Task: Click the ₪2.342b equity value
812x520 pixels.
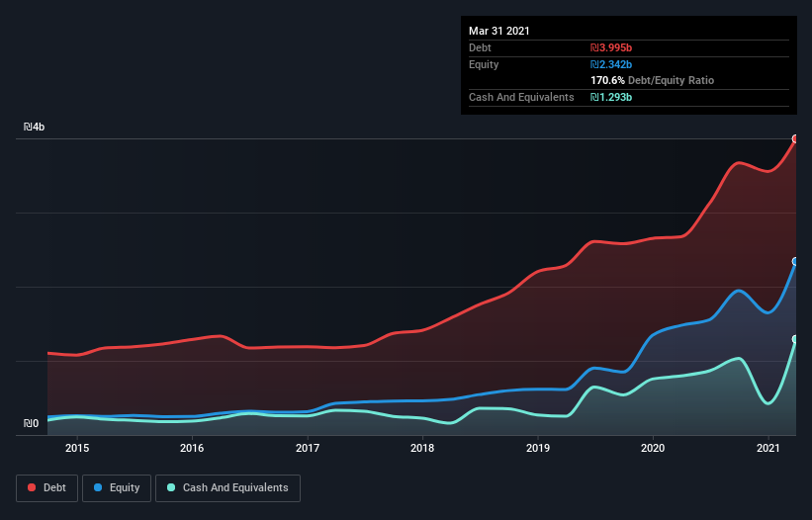Action: (611, 64)
